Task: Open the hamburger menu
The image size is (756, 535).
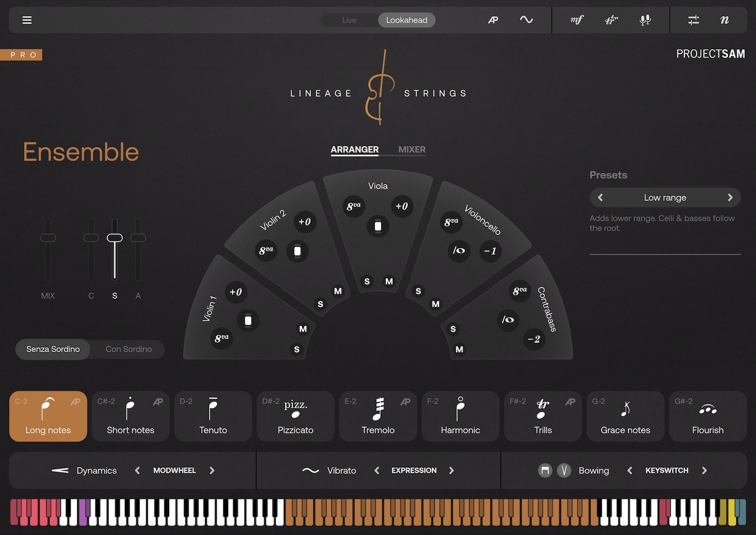Action: pyautogui.click(x=27, y=20)
